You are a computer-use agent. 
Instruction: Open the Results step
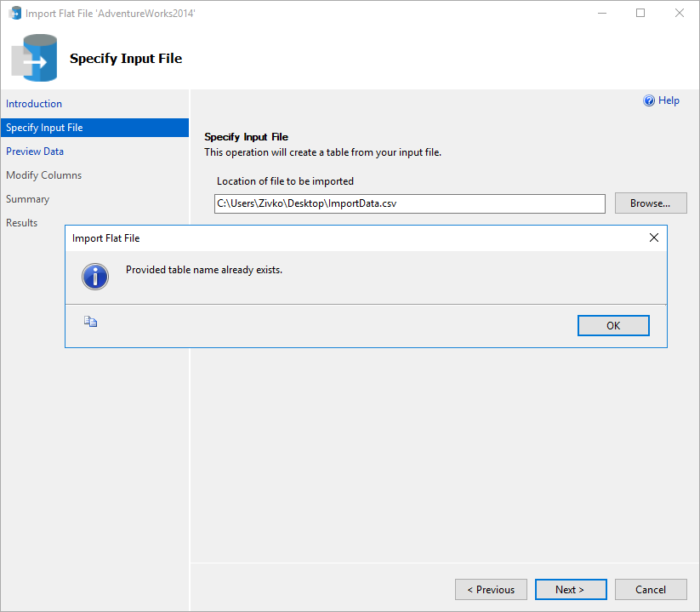coord(22,223)
